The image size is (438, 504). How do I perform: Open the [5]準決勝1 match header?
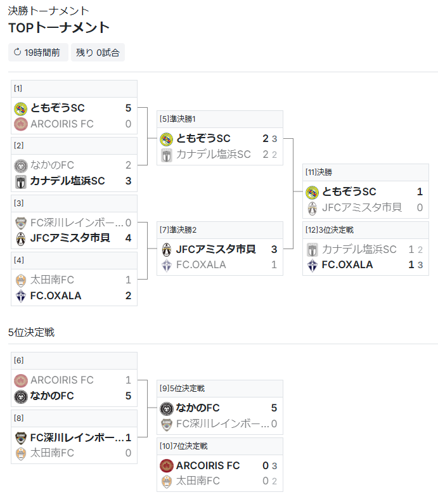click(220, 119)
